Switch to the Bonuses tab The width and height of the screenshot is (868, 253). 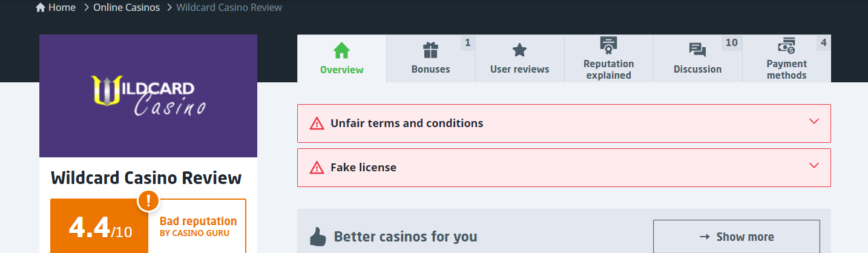(431, 58)
